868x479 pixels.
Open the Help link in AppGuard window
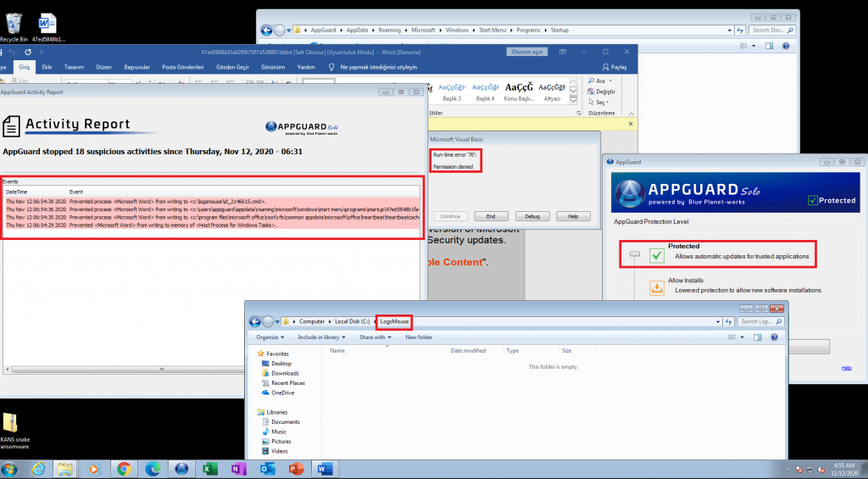click(845, 367)
